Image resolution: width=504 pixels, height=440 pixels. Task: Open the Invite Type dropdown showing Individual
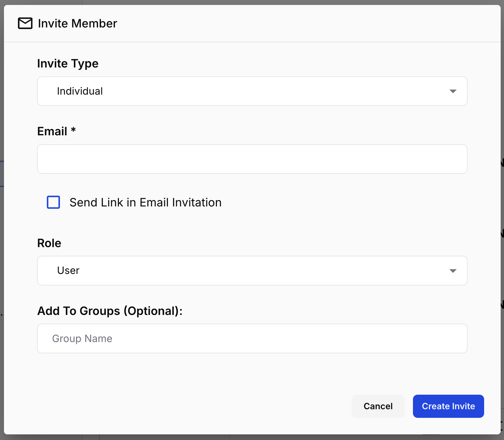252,91
